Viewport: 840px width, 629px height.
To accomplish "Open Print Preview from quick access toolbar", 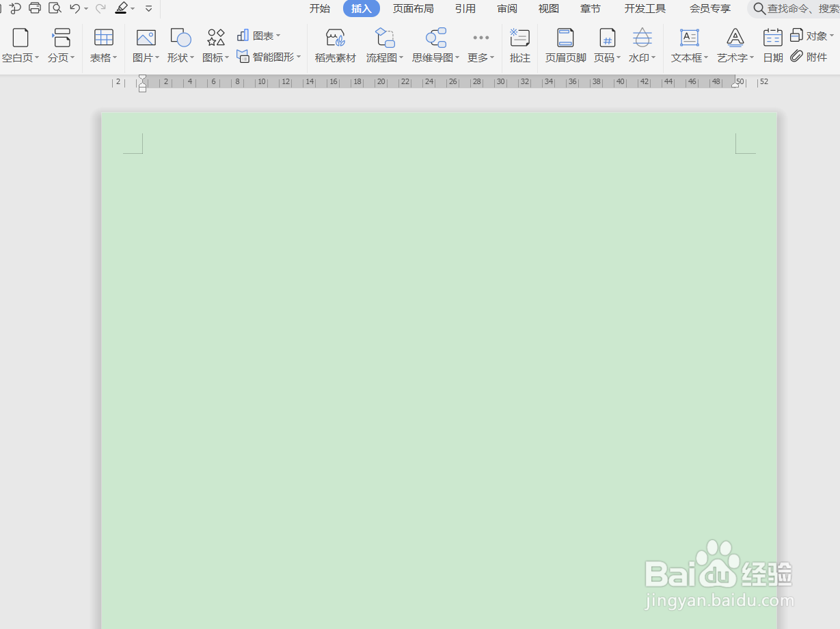I will pos(55,8).
